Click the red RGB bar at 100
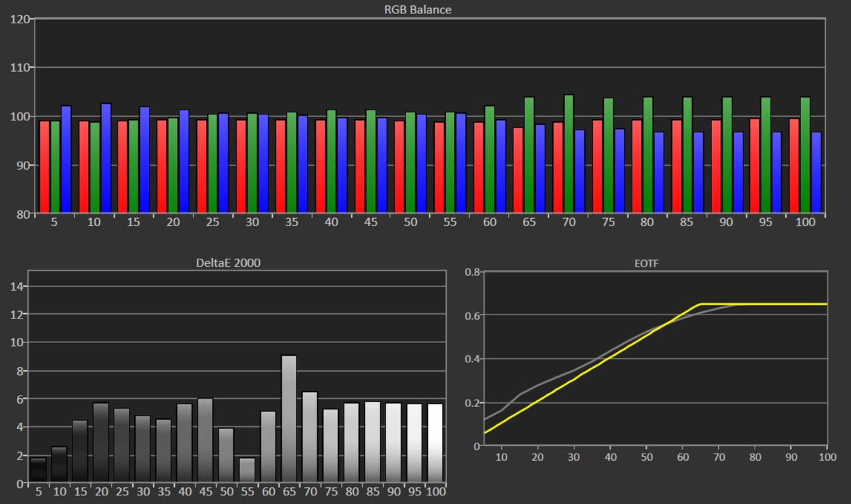 coord(794,166)
